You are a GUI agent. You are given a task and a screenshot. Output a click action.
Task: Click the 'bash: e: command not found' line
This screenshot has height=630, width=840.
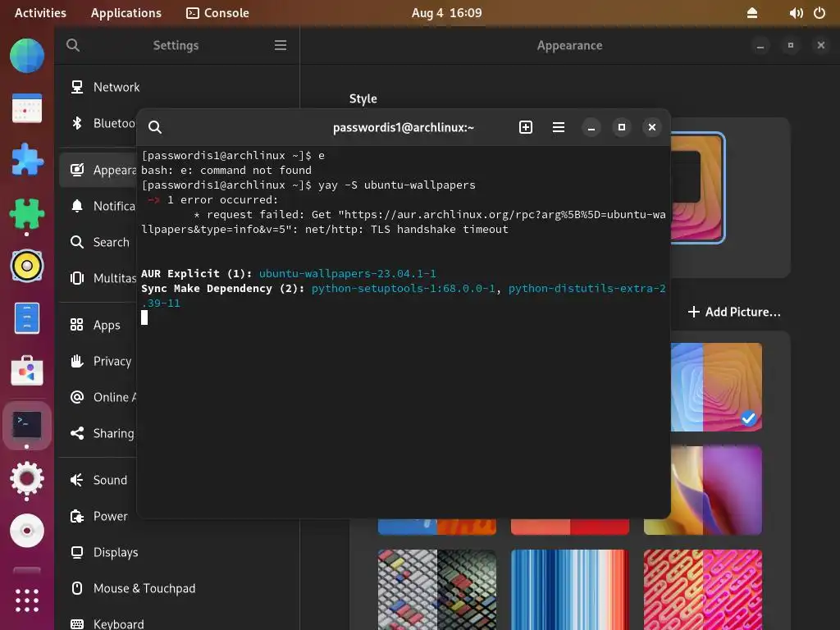(x=226, y=171)
